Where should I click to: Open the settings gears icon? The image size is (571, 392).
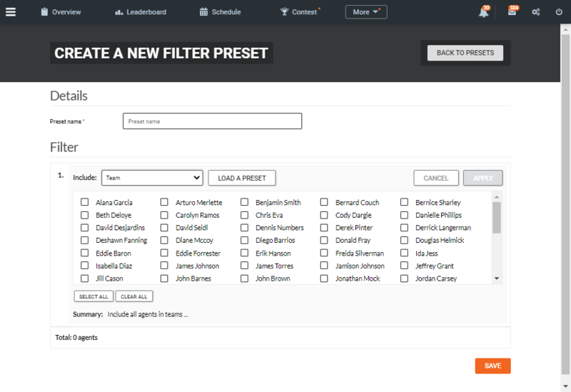pos(536,12)
